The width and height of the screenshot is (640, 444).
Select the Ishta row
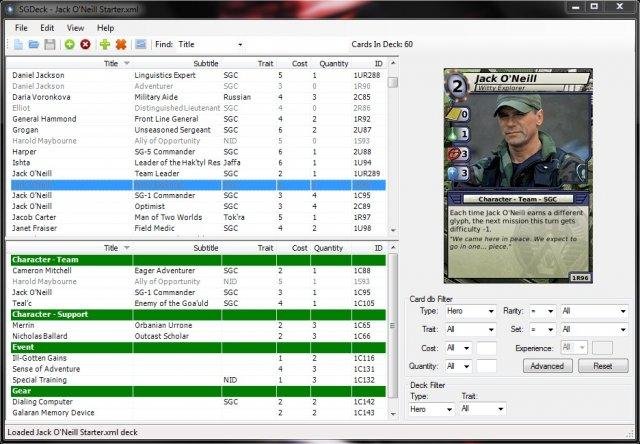(198, 162)
